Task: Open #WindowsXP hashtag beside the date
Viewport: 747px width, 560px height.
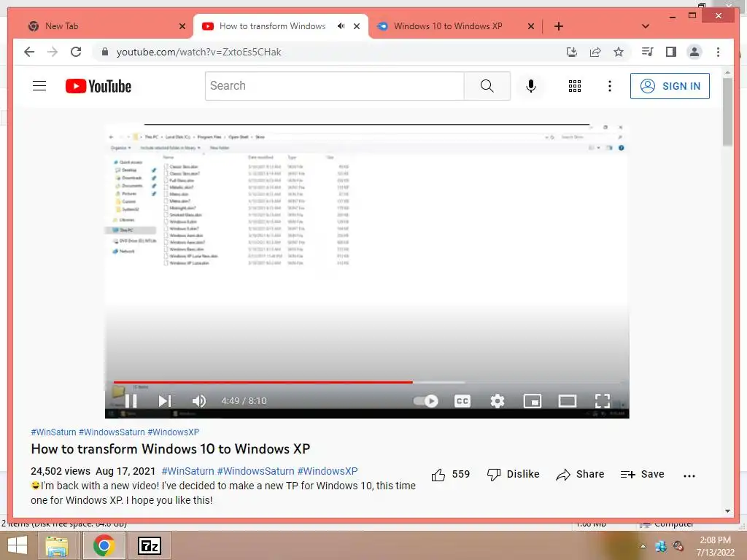Action: coord(328,472)
